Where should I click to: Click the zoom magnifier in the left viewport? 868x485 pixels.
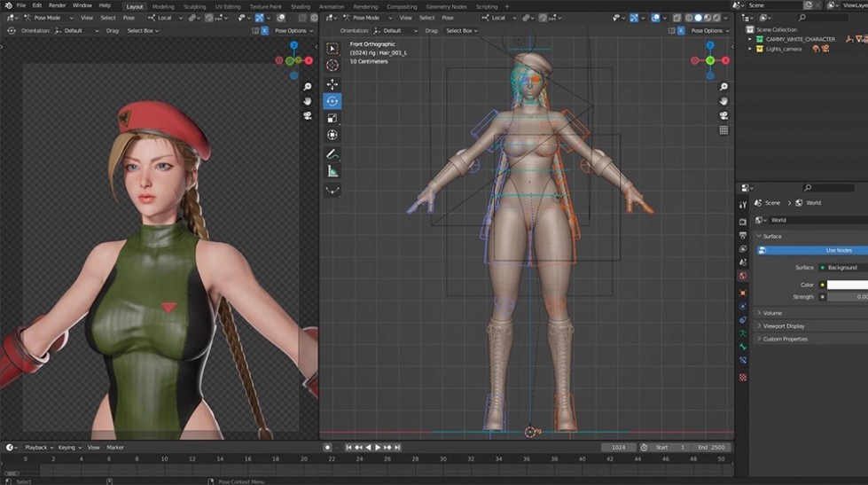308,87
